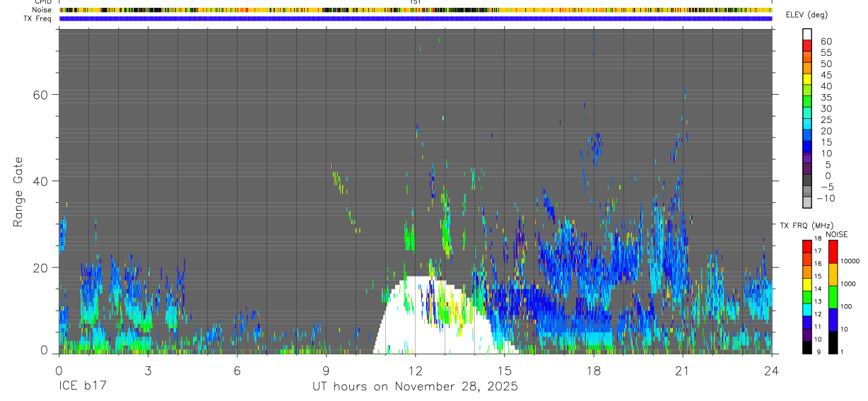Click the 18 tick on the UT hours axis
Viewport: 868px width, 401px height.
593,371
